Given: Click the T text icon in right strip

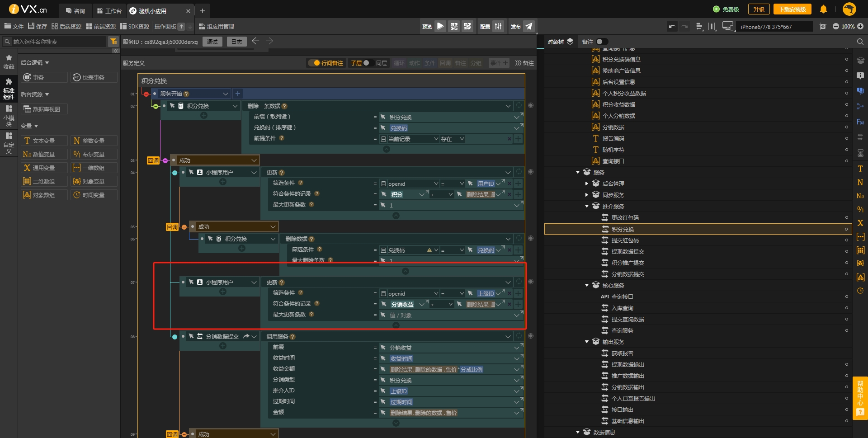Looking at the screenshot, I should (860, 169).
